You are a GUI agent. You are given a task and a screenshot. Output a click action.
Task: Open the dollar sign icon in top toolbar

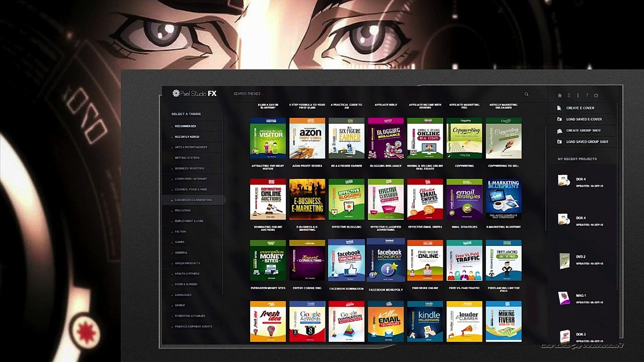tap(569, 96)
